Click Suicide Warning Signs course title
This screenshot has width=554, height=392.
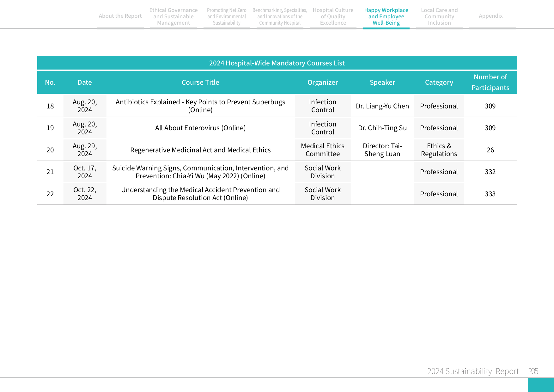[x=200, y=172]
